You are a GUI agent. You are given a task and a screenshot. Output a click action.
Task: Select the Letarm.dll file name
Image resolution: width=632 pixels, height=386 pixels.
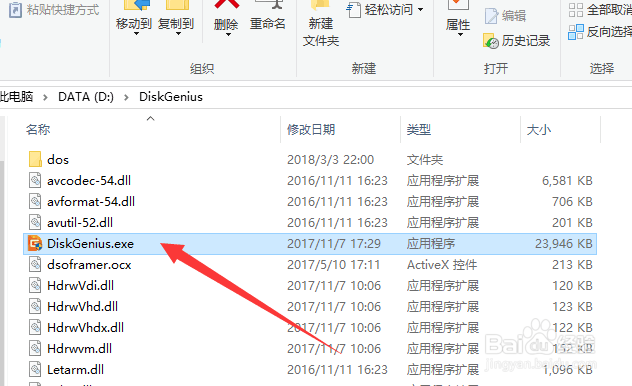[x=75, y=369]
